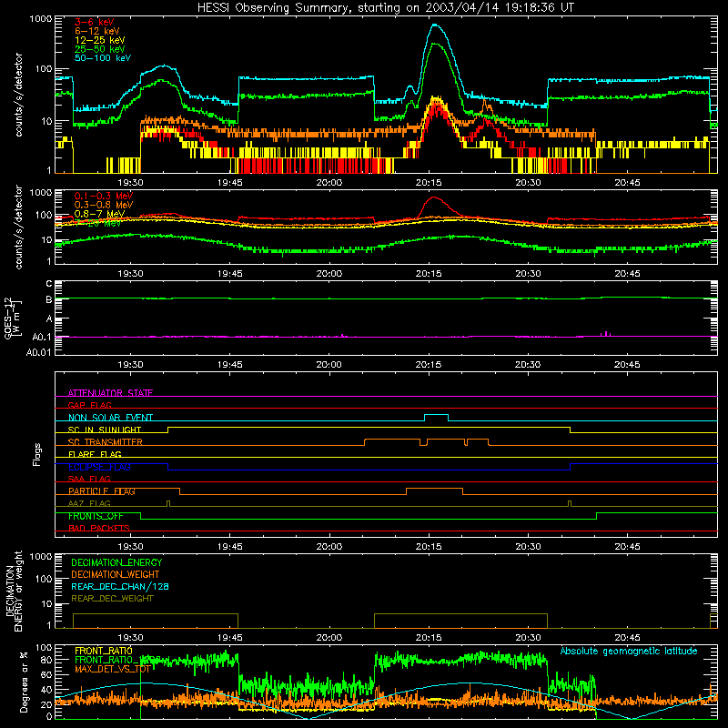728x728 pixels.
Task: Click the 0.8-7 MeV legend label
Action: 100,214
